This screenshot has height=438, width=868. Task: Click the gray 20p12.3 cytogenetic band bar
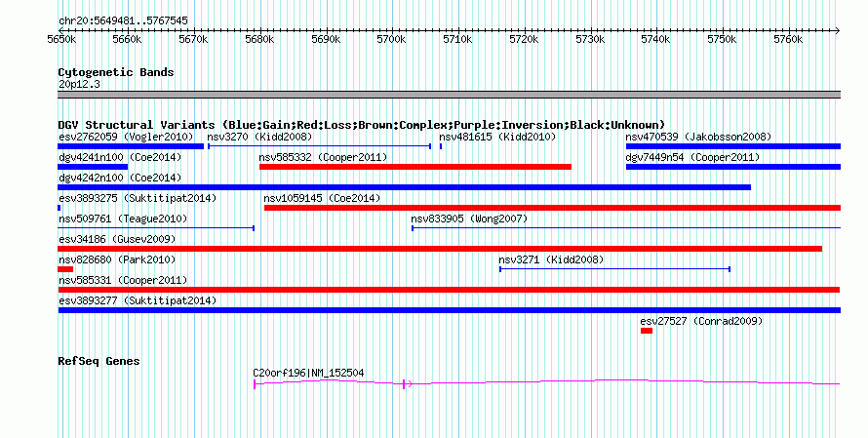click(449, 95)
